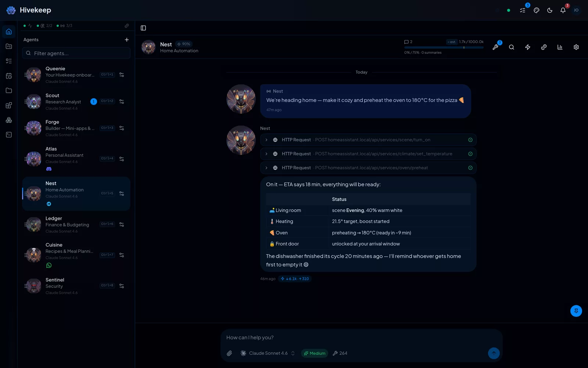Open the task list icon with badge 3

coord(523,10)
